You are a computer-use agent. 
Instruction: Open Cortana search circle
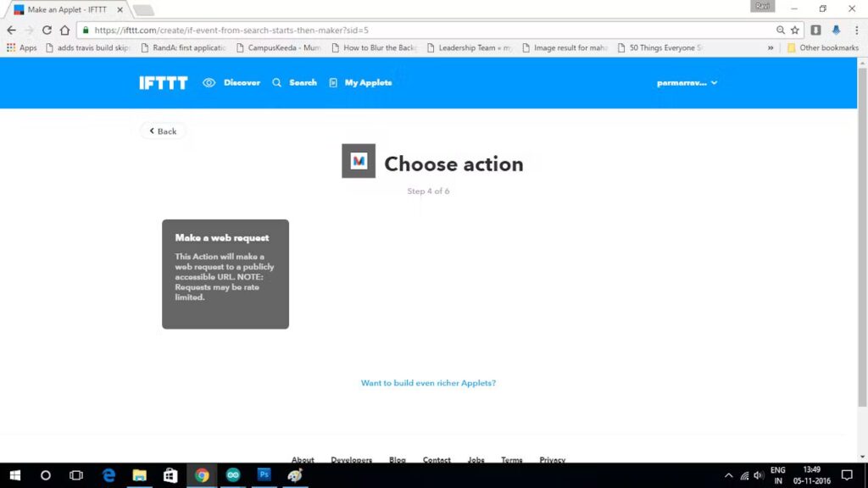pos(46,475)
